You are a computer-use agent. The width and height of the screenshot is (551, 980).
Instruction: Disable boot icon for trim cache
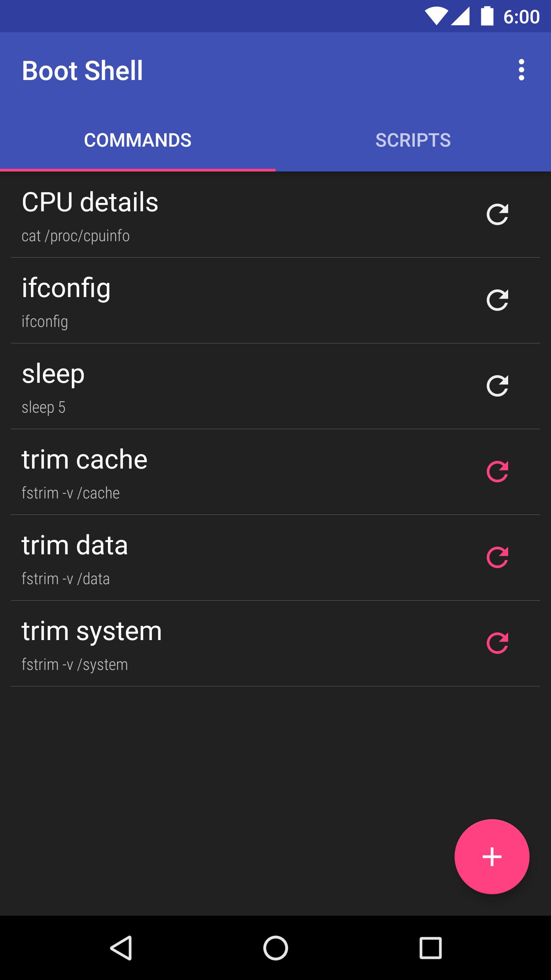click(497, 472)
